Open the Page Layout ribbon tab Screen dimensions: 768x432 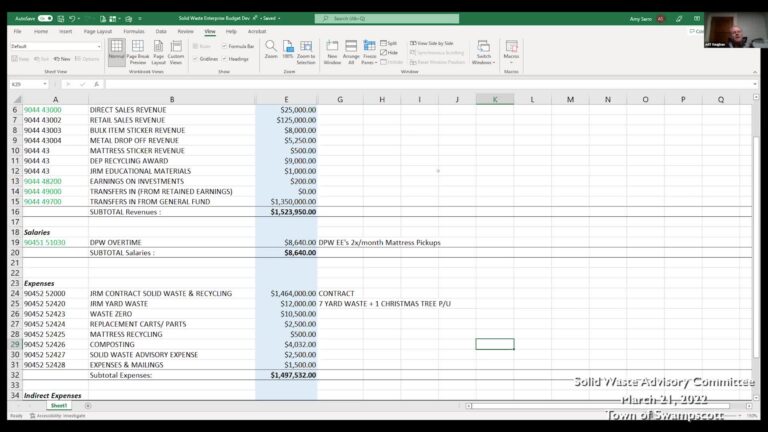[x=98, y=31]
